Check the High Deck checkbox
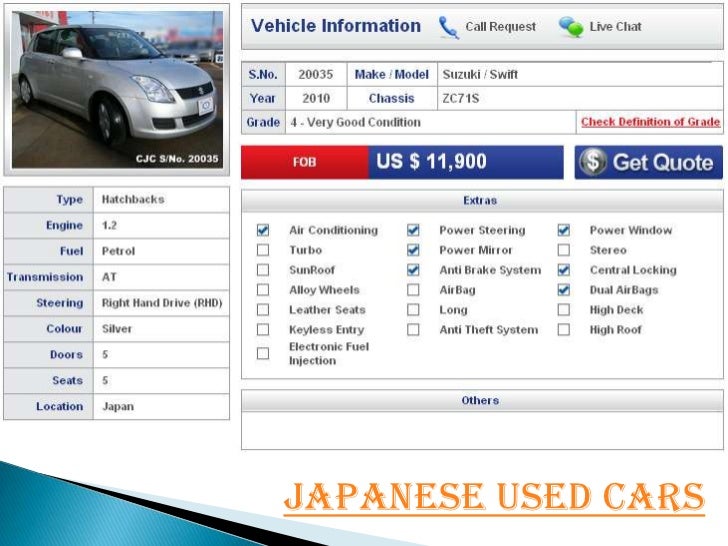 tap(564, 310)
